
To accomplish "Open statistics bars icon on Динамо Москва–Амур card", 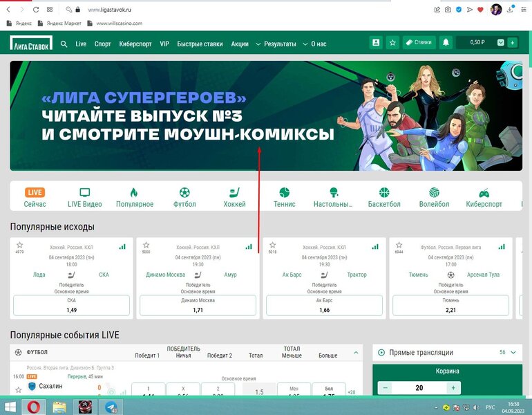I will pyautogui.click(x=249, y=247).
